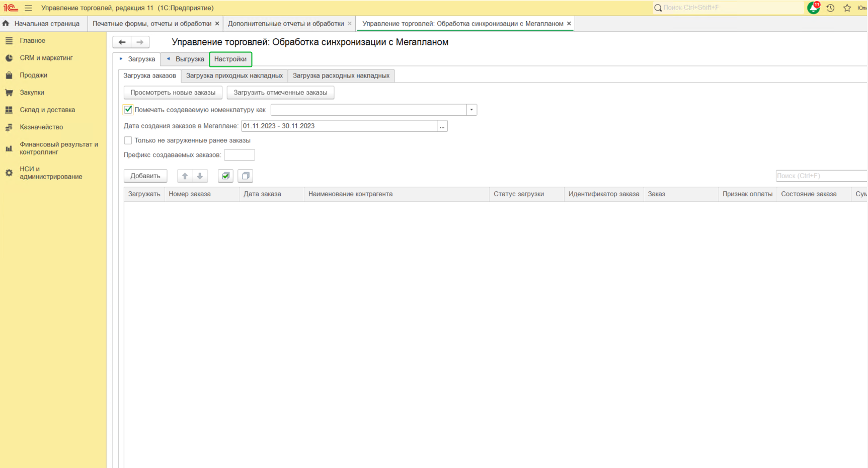Sort by Признак оплаты column header
This screenshot has width=868, height=468.
tap(748, 194)
